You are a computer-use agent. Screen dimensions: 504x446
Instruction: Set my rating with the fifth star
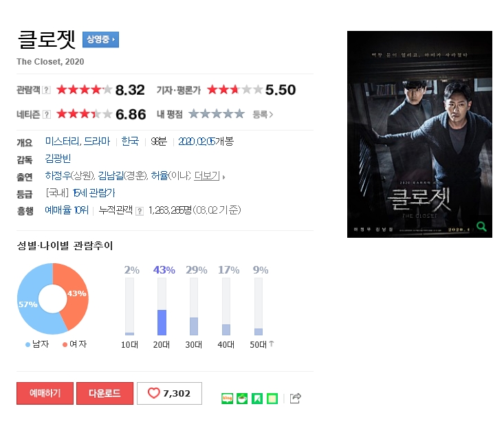[239, 114]
